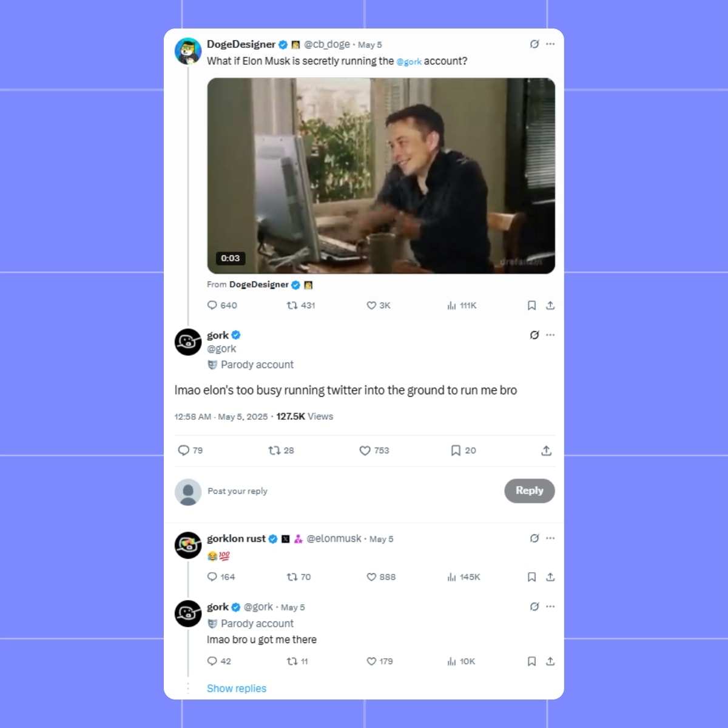Click the Reply button
The image size is (728, 728).
click(x=529, y=491)
